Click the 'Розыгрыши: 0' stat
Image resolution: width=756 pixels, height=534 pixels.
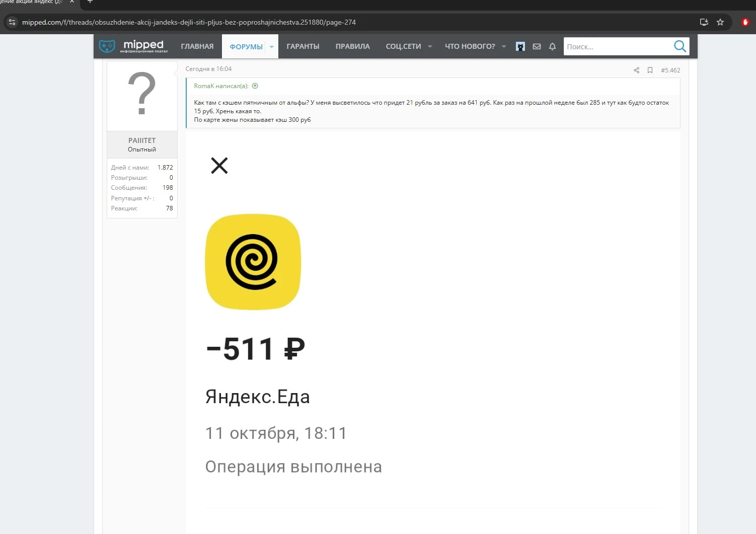pyautogui.click(x=142, y=178)
